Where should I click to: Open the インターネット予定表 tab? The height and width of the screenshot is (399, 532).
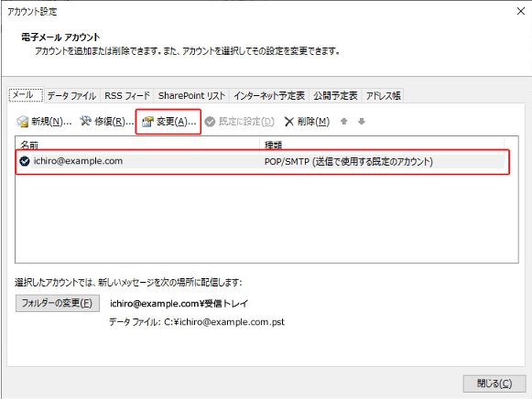pos(269,95)
